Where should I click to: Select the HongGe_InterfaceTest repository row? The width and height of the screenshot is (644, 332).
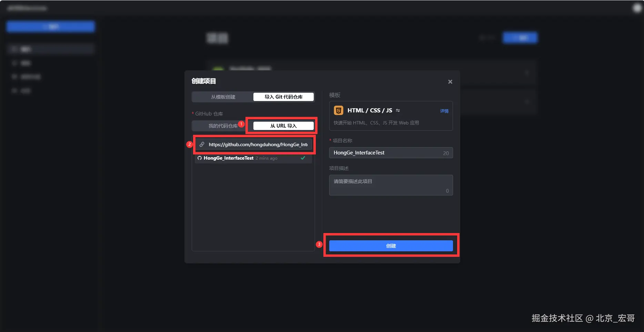click(x=253, y=158)
